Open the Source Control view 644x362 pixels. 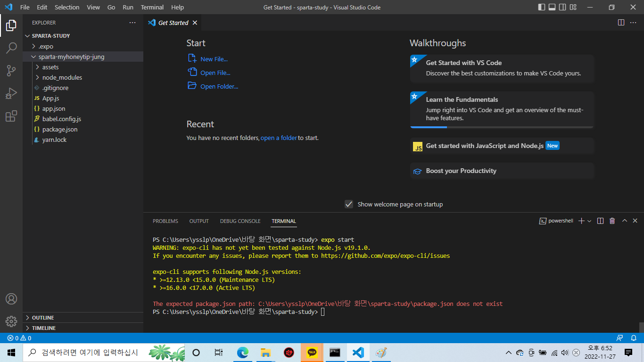pos(11,71)
